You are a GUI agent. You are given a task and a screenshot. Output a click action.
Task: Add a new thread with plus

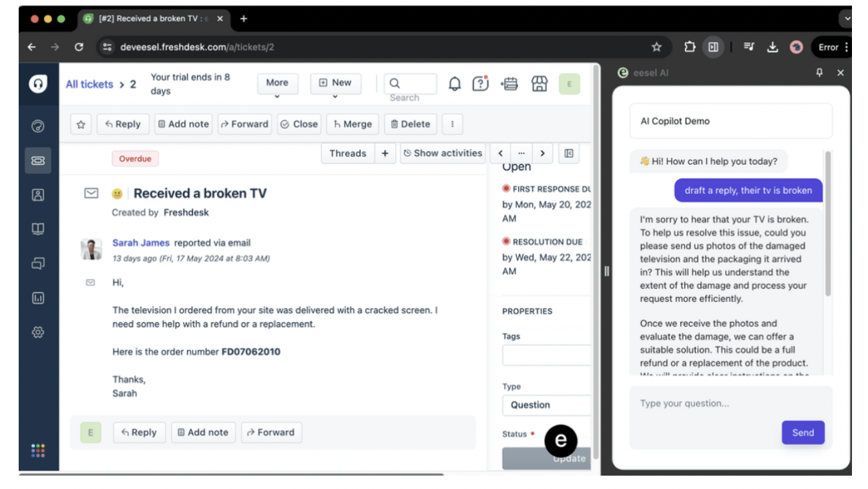click(385, 153)
